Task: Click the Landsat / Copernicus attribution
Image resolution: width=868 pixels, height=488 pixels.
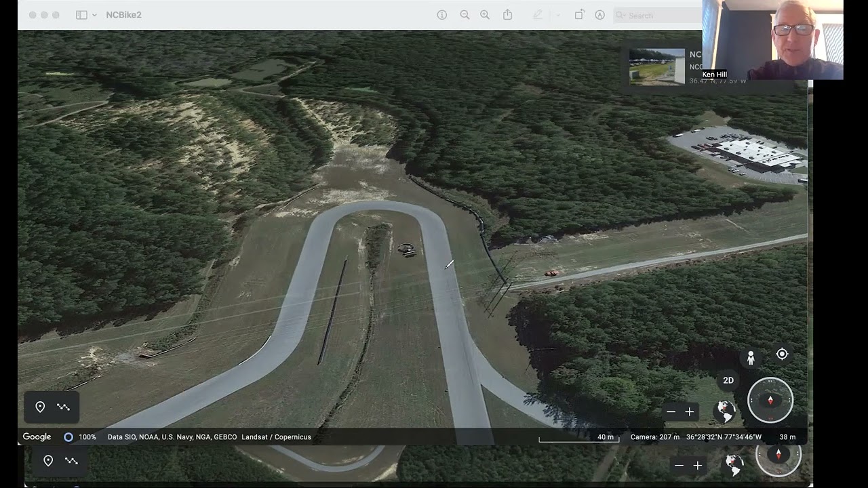Action: [x=276, y=437]
